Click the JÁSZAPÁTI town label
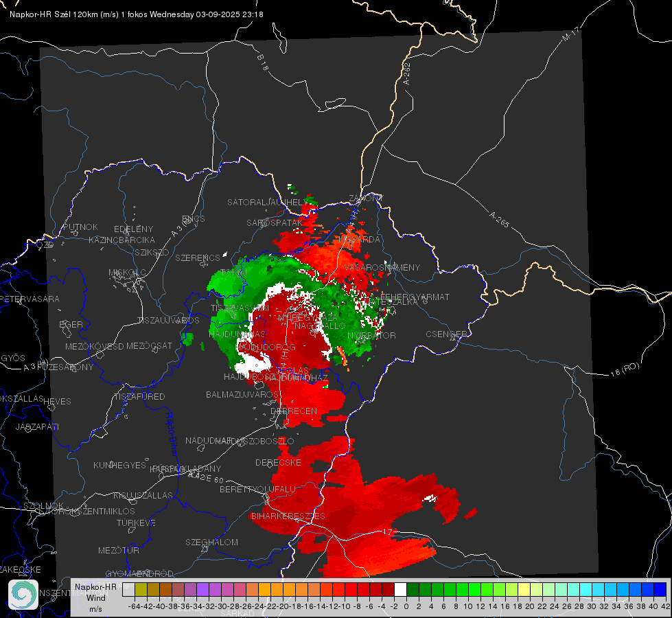This screenshot has height=618, width=672. point(37,426)
